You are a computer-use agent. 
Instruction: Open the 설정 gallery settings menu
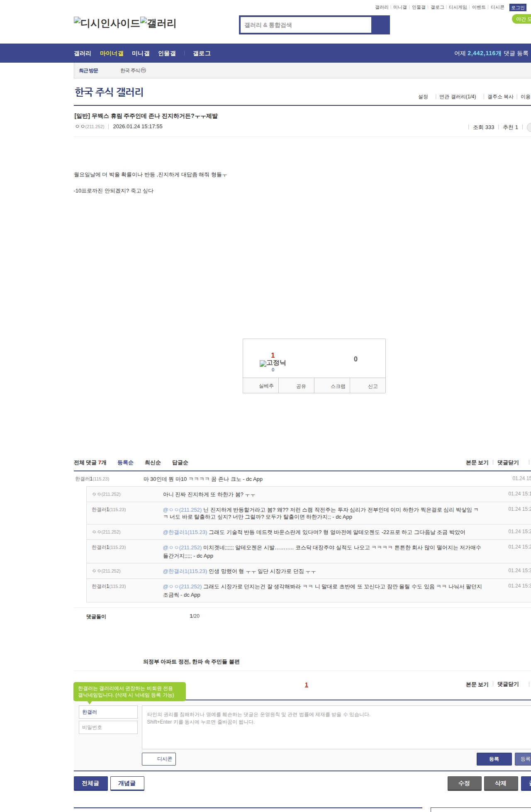point(423,97)
